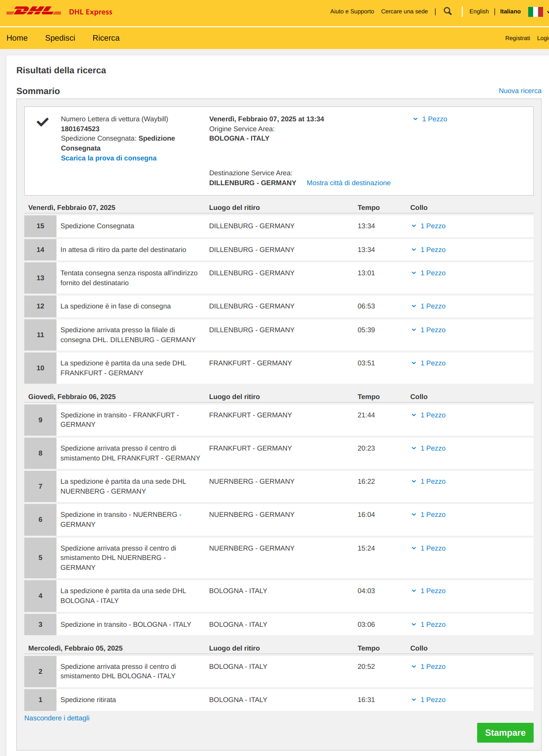Viewport: 549px width, 756px height.
Task: Go to the Home tab
Action: (x=17, y=38)
